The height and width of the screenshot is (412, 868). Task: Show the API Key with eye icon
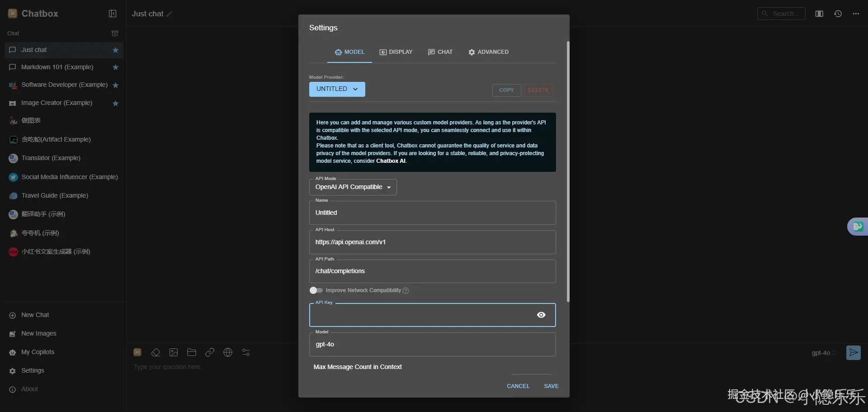(541, 315)
